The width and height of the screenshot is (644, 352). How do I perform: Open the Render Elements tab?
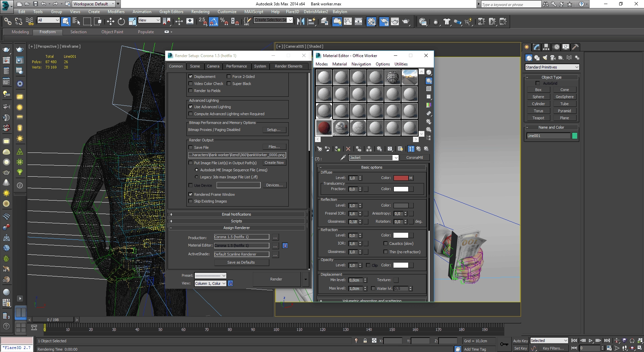288,66
